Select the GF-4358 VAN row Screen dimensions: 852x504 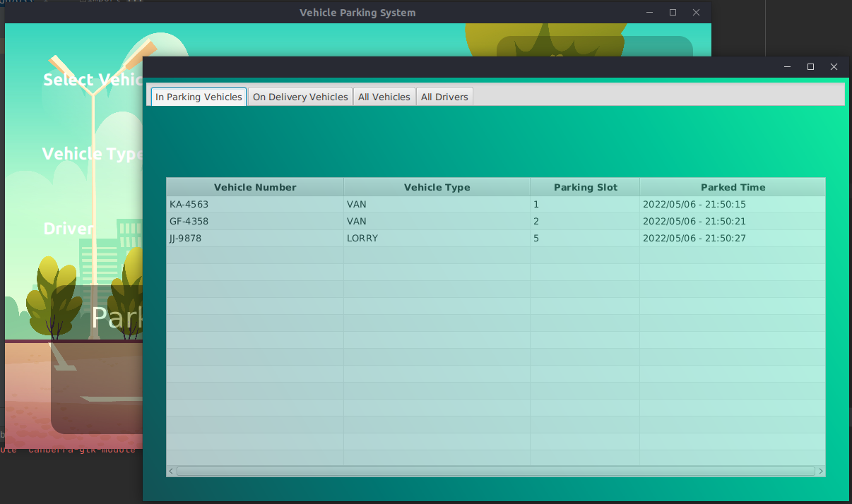[x=254, y=221]
